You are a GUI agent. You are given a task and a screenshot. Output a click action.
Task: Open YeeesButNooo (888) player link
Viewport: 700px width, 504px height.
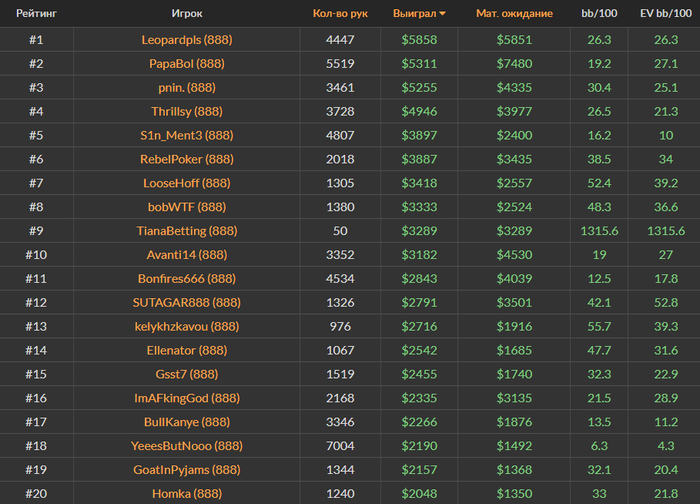pos(187,445)
